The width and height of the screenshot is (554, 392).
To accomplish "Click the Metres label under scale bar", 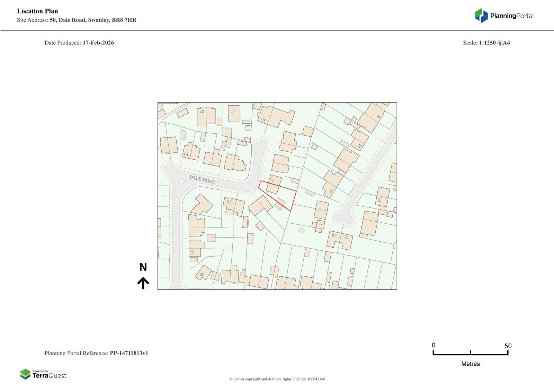I will point(470,364).
